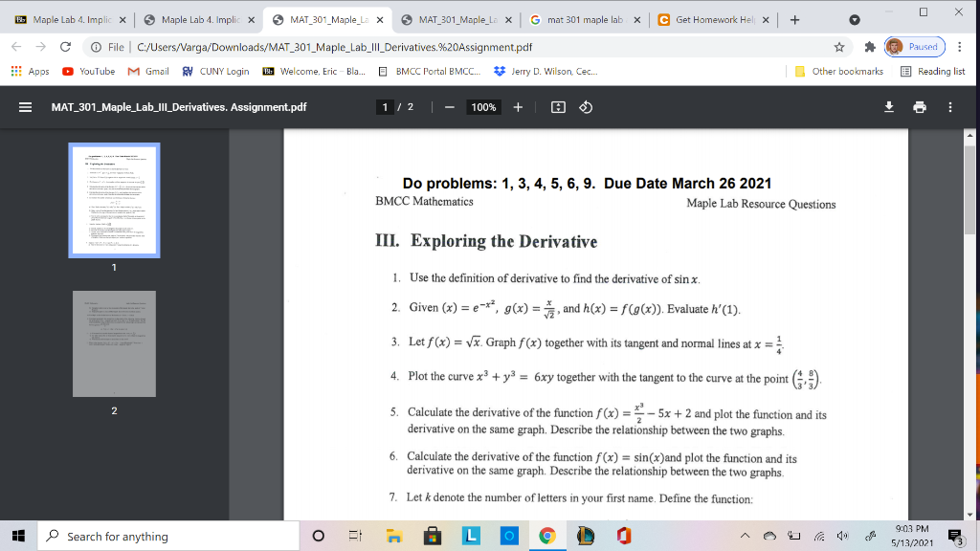Open the Welcome, Eric Blackboard bookmark
This screenshot has width=980, height=551.
314,71
